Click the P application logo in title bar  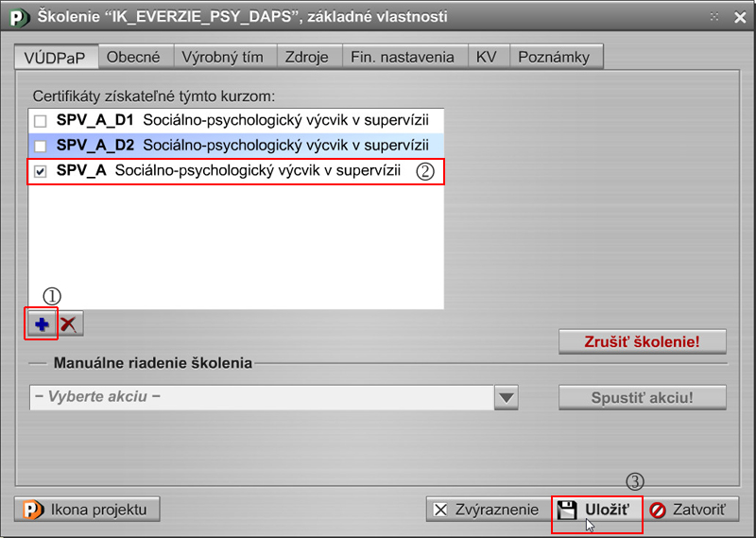(x=19, y=17)
